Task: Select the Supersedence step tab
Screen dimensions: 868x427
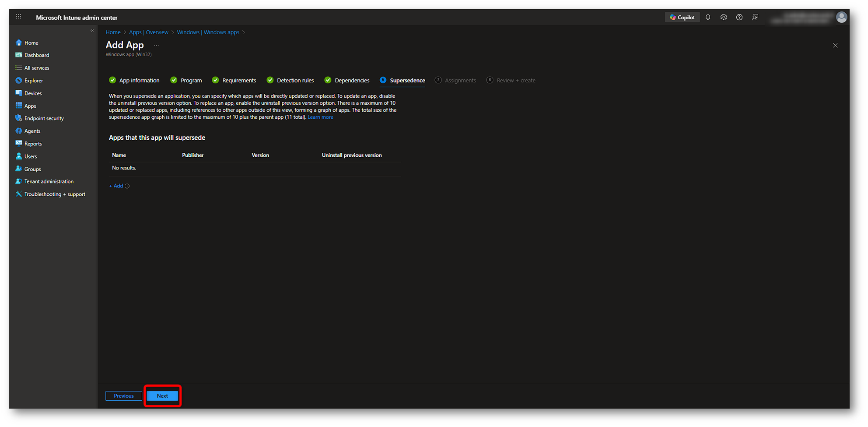Action: pyautogui.click(x=402, y=80)
